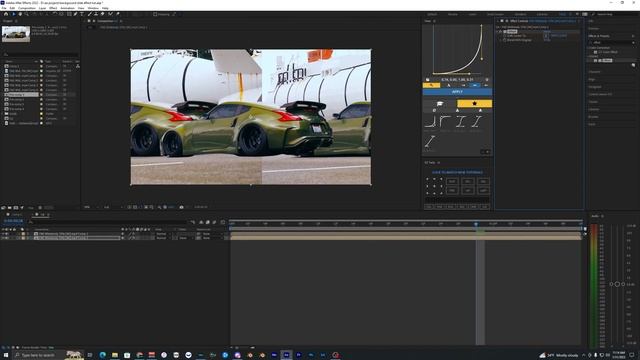Click the project panel composition thumbnail
Viewport: 640px width, 360px height.
16,34
